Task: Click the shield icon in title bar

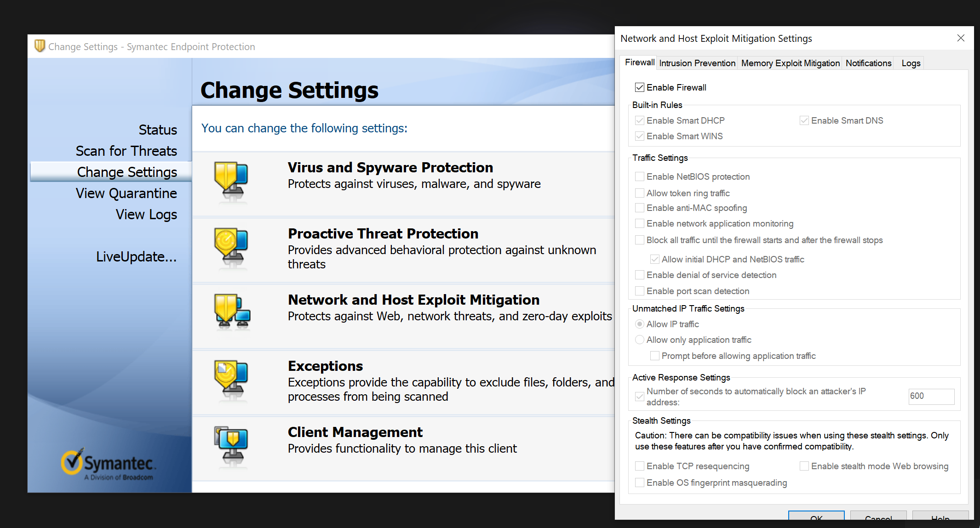Action: [40, 46]
